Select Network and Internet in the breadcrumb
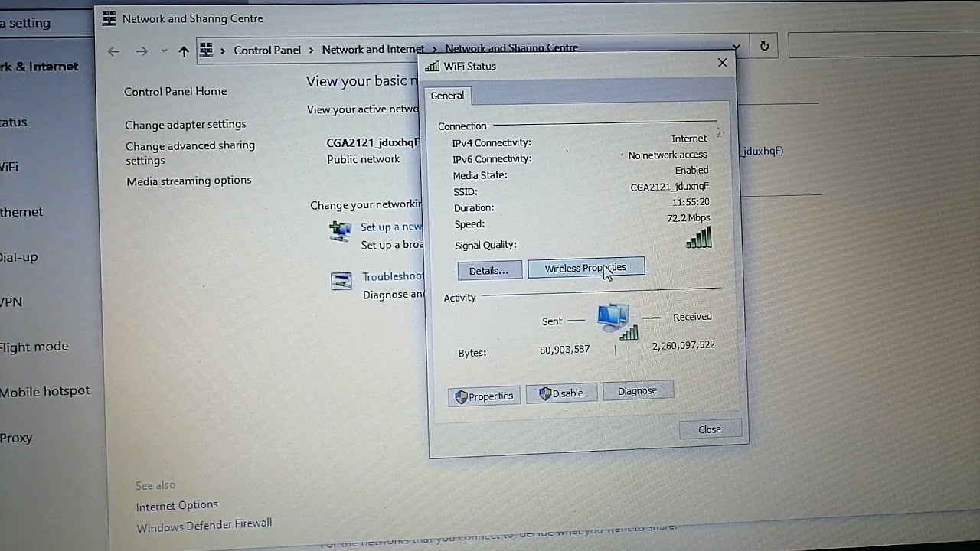The height and width of the screenshot is (551, 980). point(373,49)
